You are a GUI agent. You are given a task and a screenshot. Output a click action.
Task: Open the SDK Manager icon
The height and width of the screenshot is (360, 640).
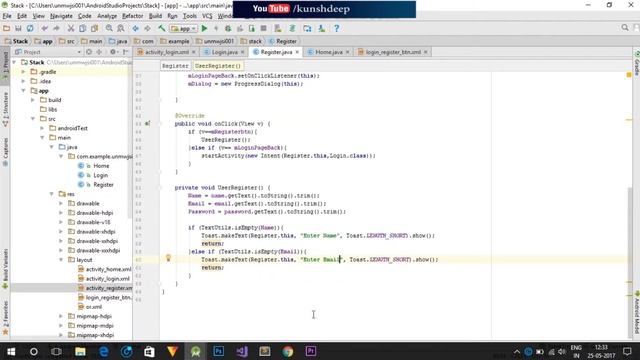(322, 28)
